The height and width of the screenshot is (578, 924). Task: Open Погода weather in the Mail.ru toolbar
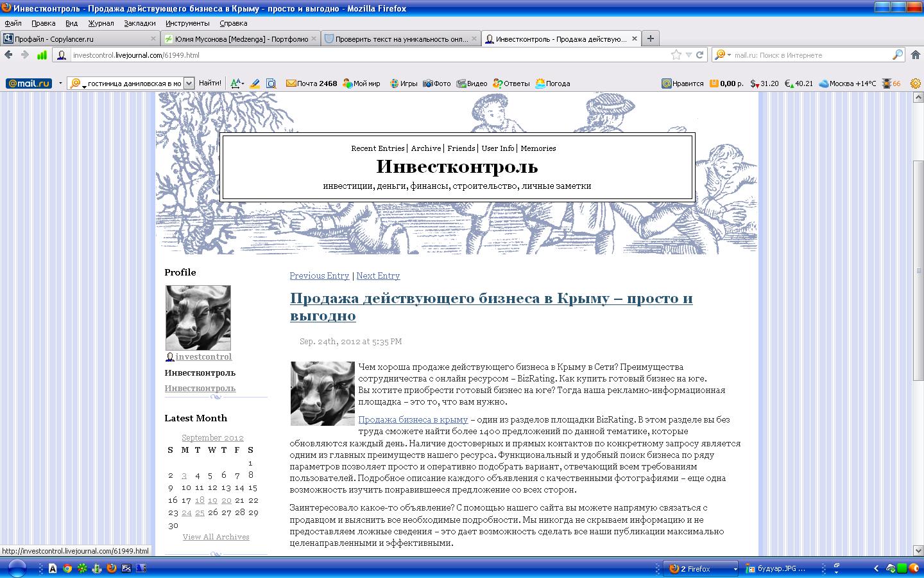point(552,83)
